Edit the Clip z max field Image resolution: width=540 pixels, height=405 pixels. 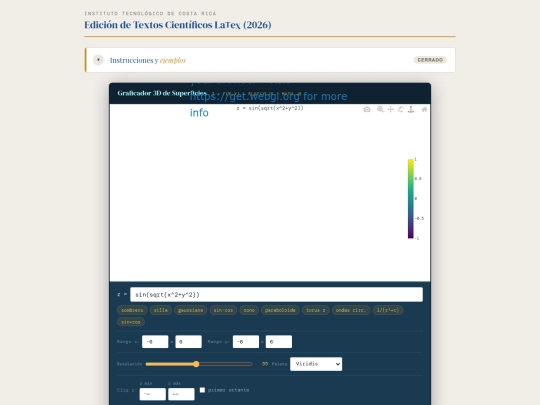tap(181, 394)
